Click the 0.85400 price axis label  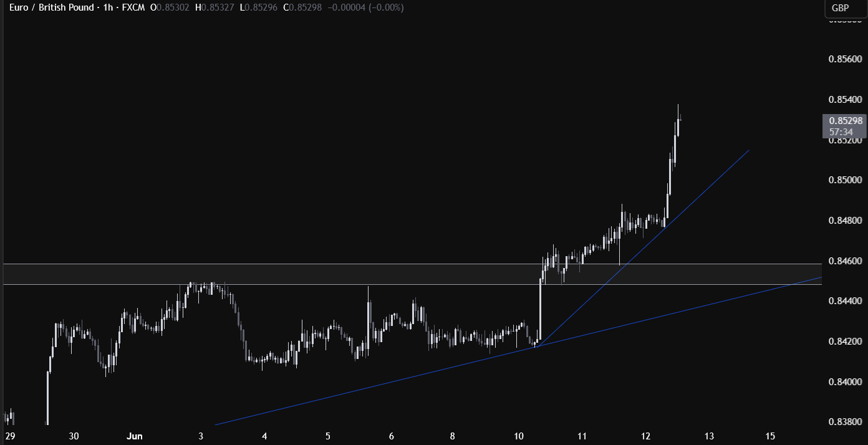click(845, 100)
